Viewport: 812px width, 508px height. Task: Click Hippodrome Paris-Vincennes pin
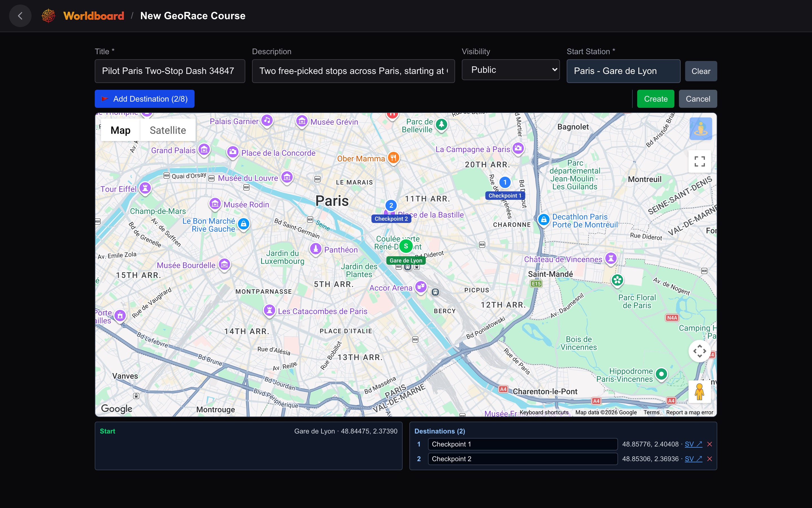661,374
